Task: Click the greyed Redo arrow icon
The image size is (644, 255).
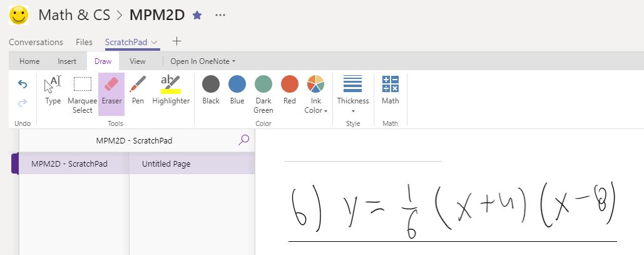Action: click(x=22, y=102)
